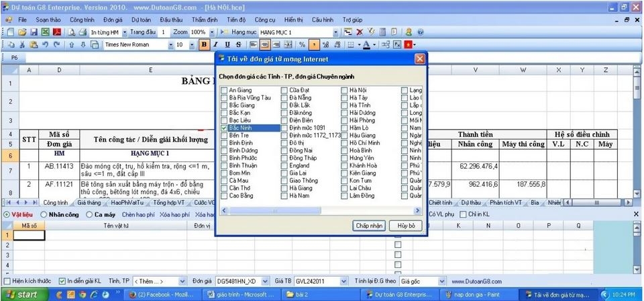Check the Đà Nẵng checkbox
The height and width of the screenshot is (301, 644).
(284, 98)
